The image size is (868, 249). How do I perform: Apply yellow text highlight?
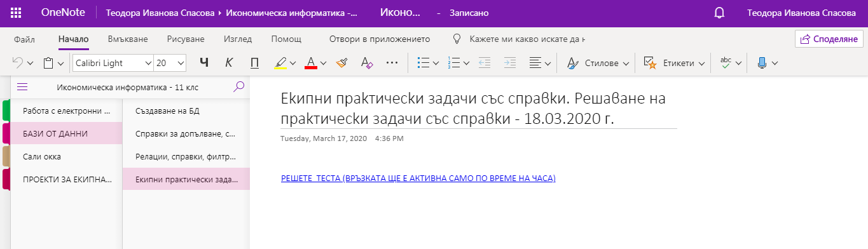[280, 63]
